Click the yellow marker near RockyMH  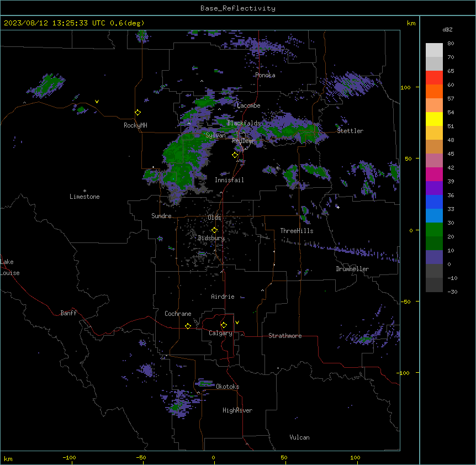[138, 113]
